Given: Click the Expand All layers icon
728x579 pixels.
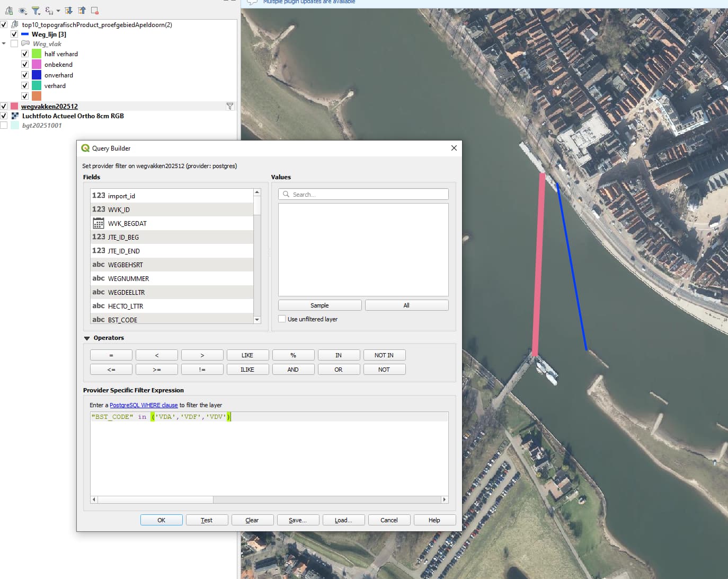Looking at the screenshot, I should (68, 11).
